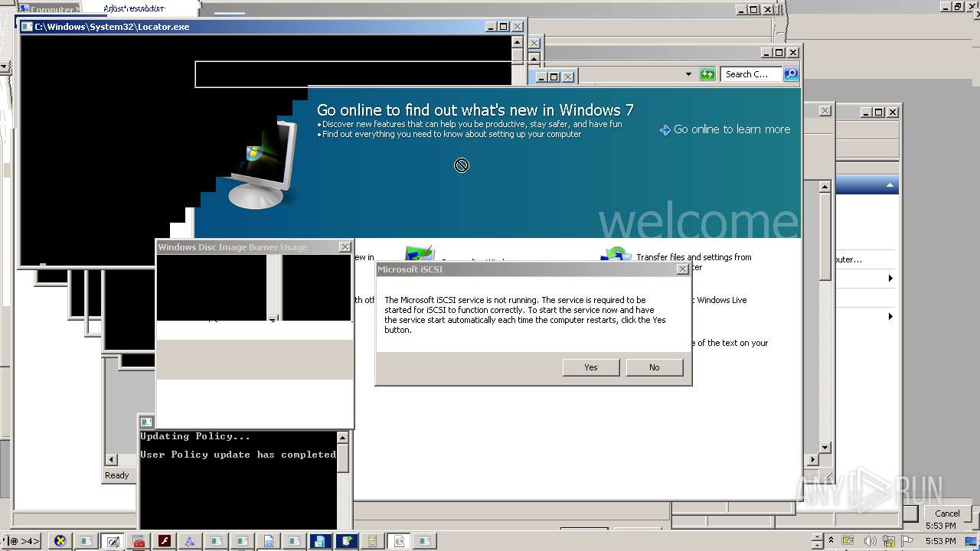Click the taskbar scroll down stepper arrow

tap(817, 545)
